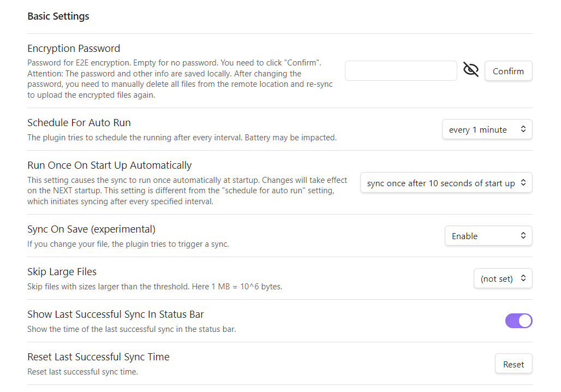Viewport: 561px width, 392px height.
Task: Click the Reset button for sync time
Action: coord(514,364)
